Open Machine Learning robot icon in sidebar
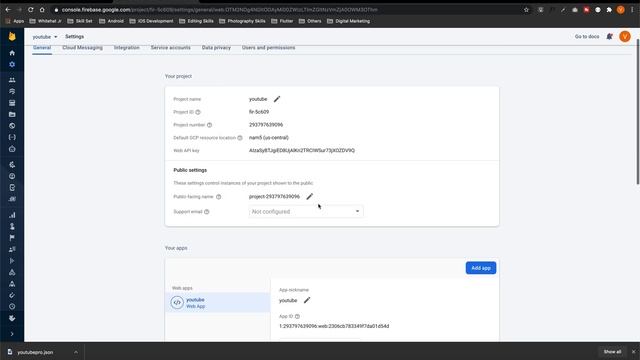Viewport: 640px width, 360px height. click(x=12, y=149)
